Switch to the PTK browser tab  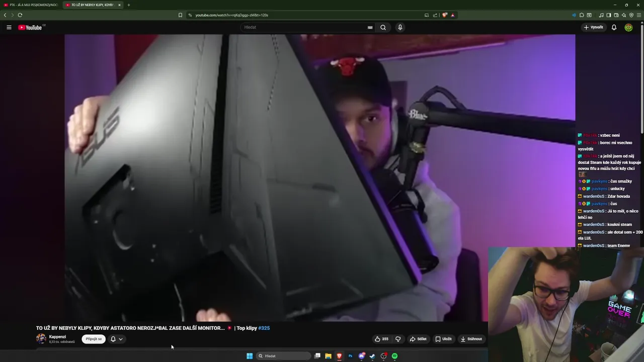pos(31,5)
